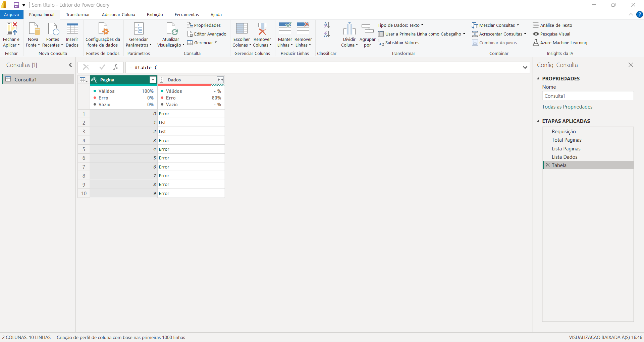The width and height of the screenshot is (644, 342).
Task: Click the save icon in title bar
Action: pos(16,5)
